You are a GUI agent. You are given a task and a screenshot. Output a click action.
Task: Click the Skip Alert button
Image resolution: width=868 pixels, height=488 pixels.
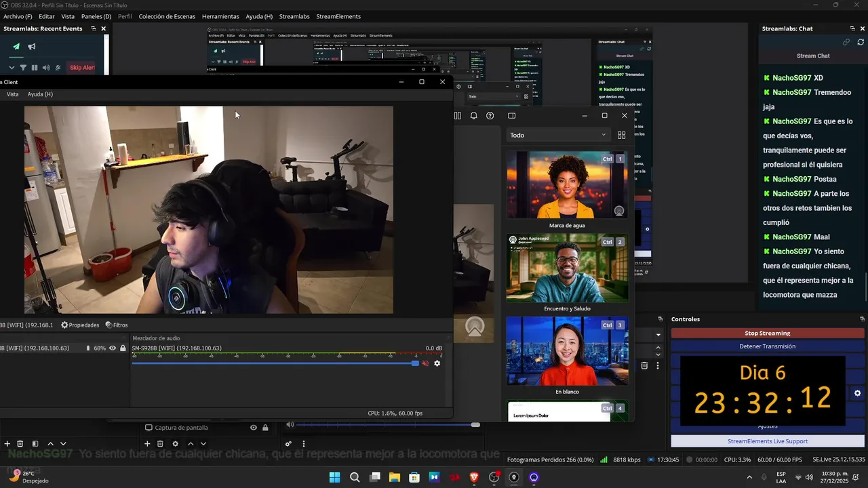(x=82, y=68)
